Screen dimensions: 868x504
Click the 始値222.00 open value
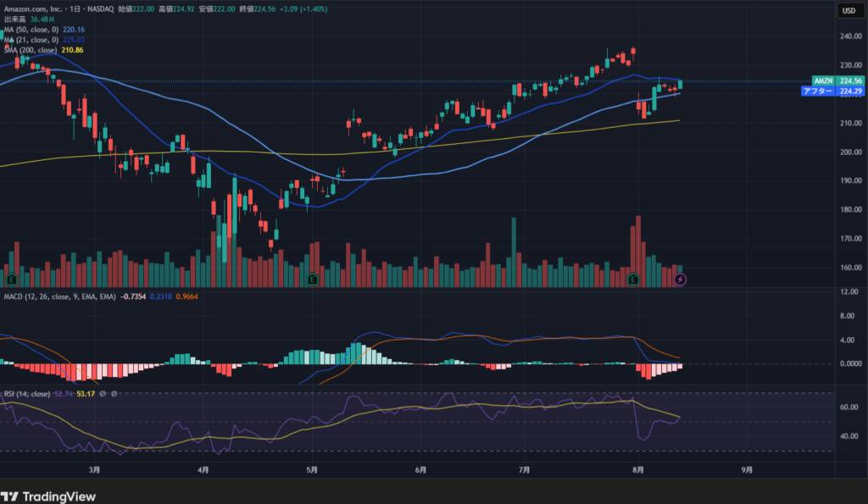pos(136,8)
